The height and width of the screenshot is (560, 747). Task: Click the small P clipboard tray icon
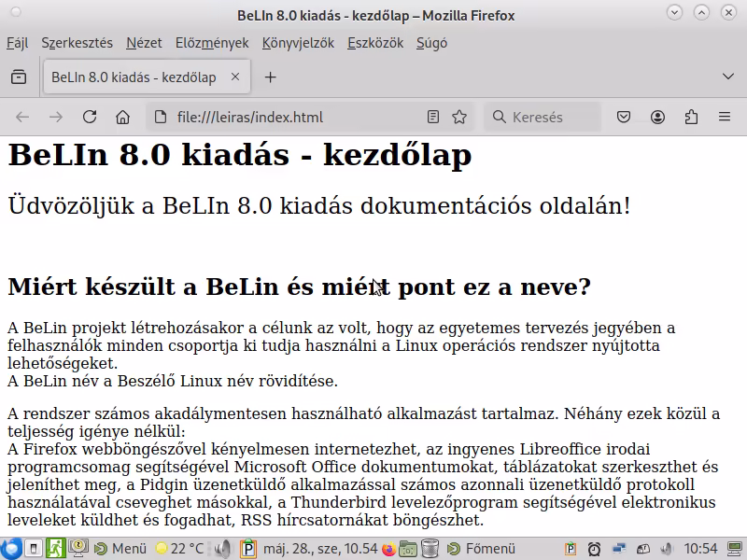571,549
